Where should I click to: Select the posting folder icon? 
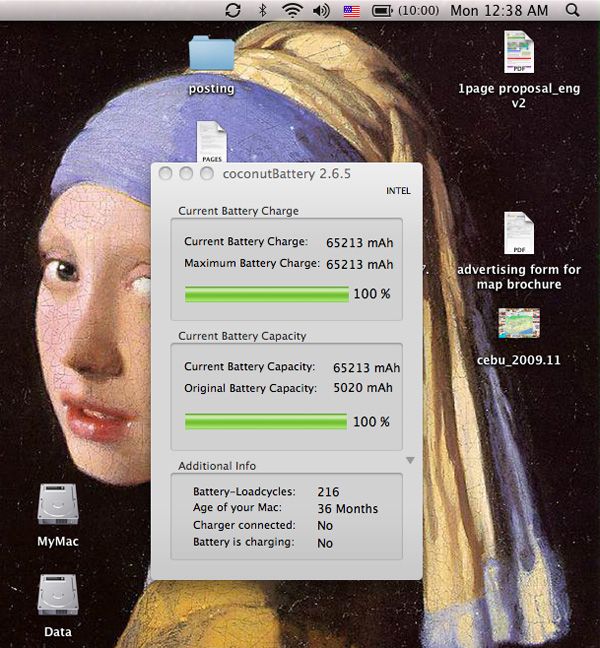pyautogui.click(x=212, y=53)
